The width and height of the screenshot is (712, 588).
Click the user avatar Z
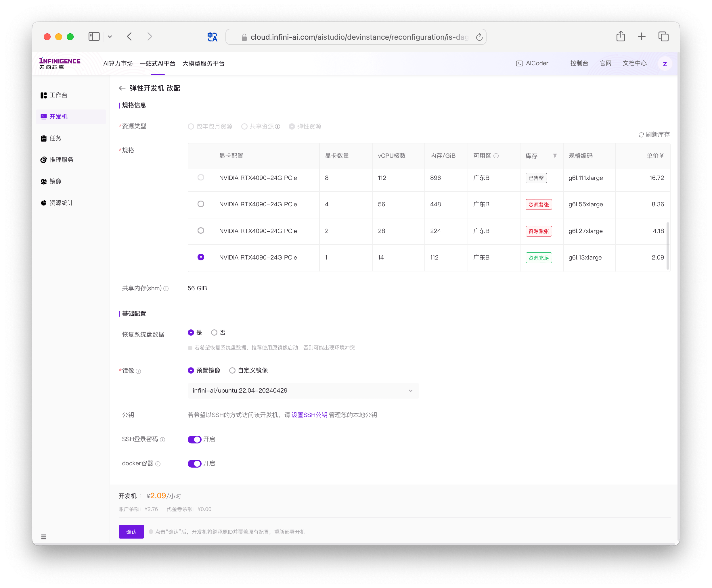(664, 64)
